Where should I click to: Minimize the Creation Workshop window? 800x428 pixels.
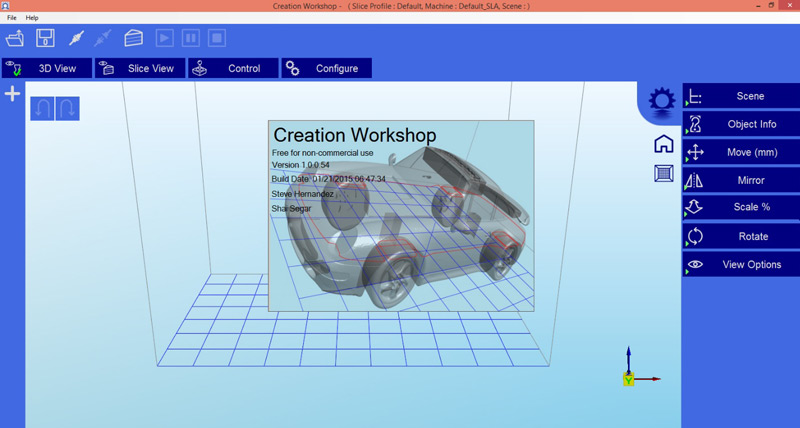757,6
